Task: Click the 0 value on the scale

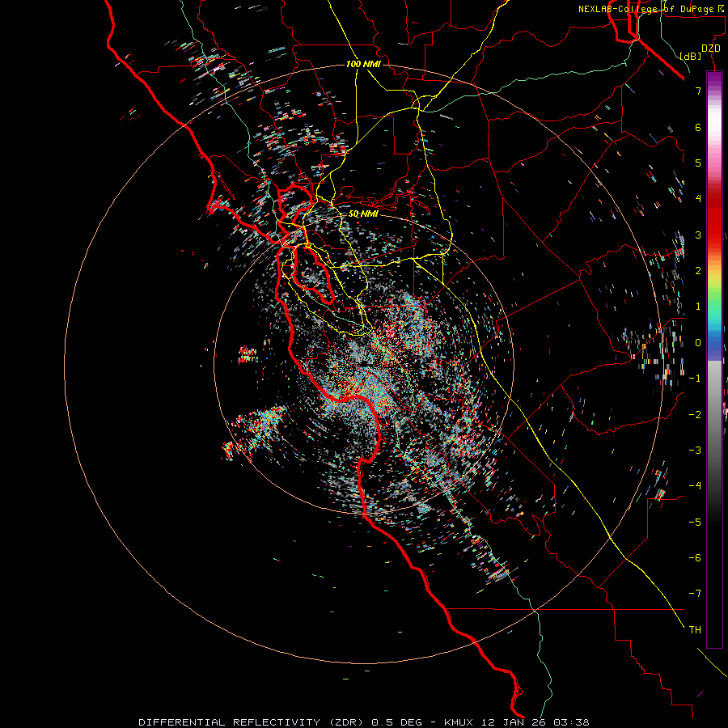Action: pyautogui.click(x=698, y=343)
